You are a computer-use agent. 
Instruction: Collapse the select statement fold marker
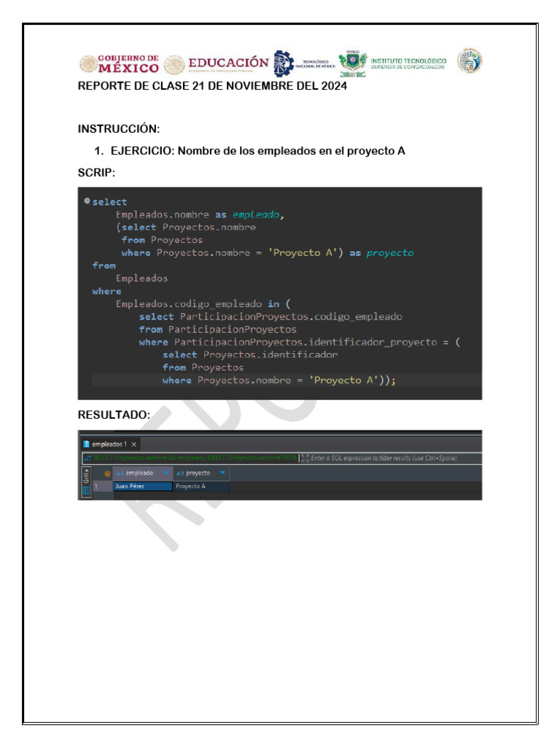(x=87, y=201)
